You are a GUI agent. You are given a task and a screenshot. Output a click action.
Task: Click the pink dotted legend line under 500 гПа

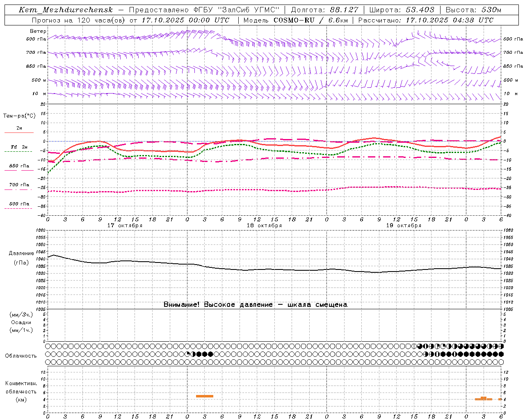(18, 208)
